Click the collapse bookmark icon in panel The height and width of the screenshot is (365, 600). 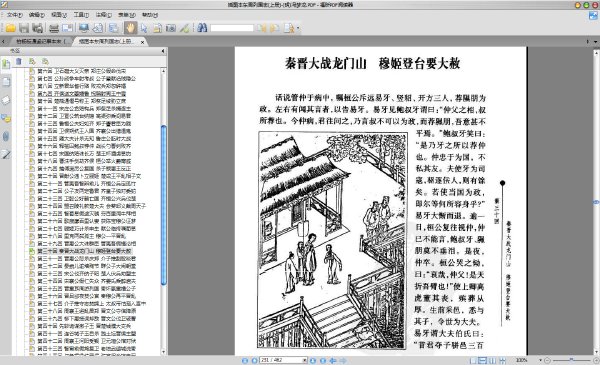tap(46, 61)
